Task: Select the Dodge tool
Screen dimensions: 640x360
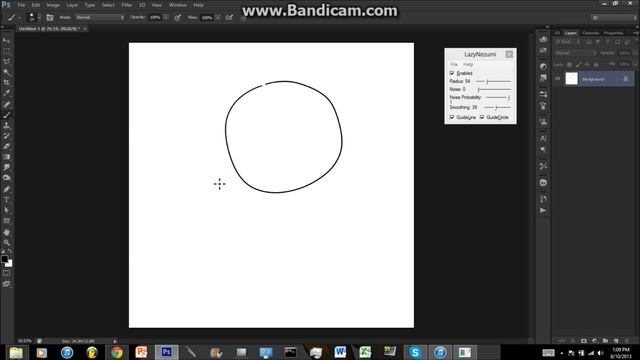Action: click(x=7, y=178)
